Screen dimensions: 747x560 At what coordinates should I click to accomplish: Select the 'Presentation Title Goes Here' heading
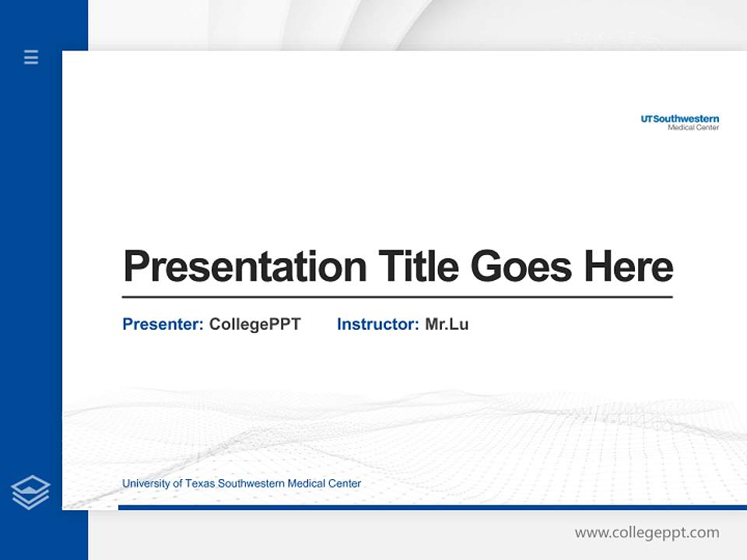tap(398, 266)
